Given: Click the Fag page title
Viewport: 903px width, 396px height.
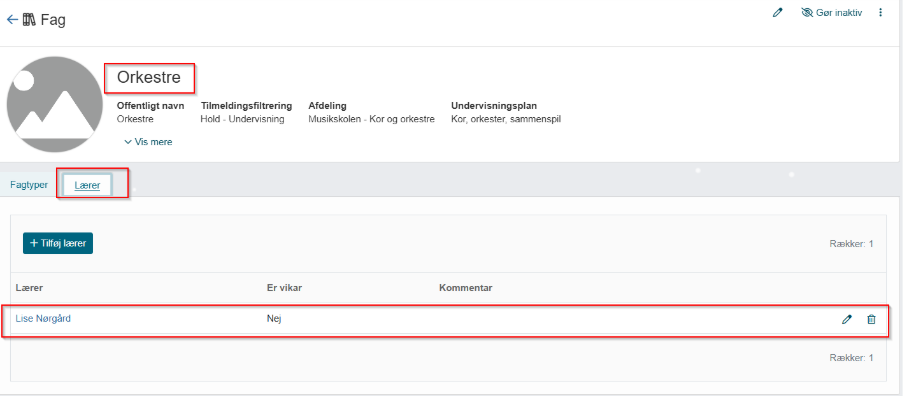Looking at the screenshot, I should pos(53,20).
